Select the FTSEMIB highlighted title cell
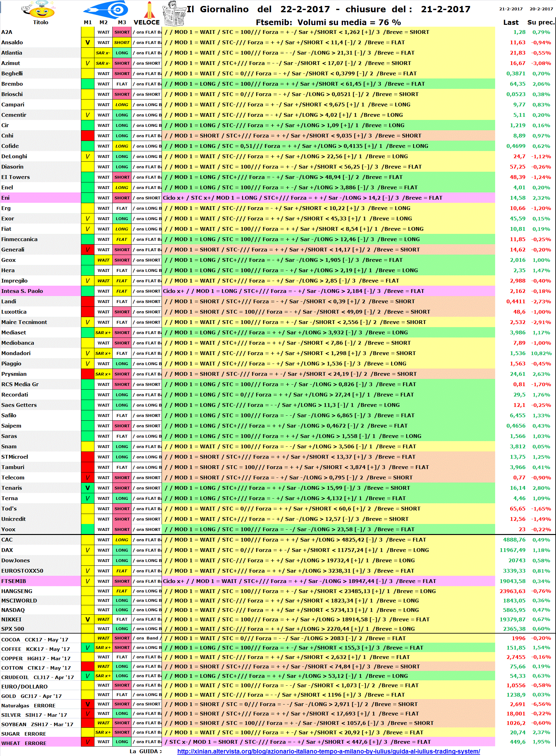 point(40,581)
